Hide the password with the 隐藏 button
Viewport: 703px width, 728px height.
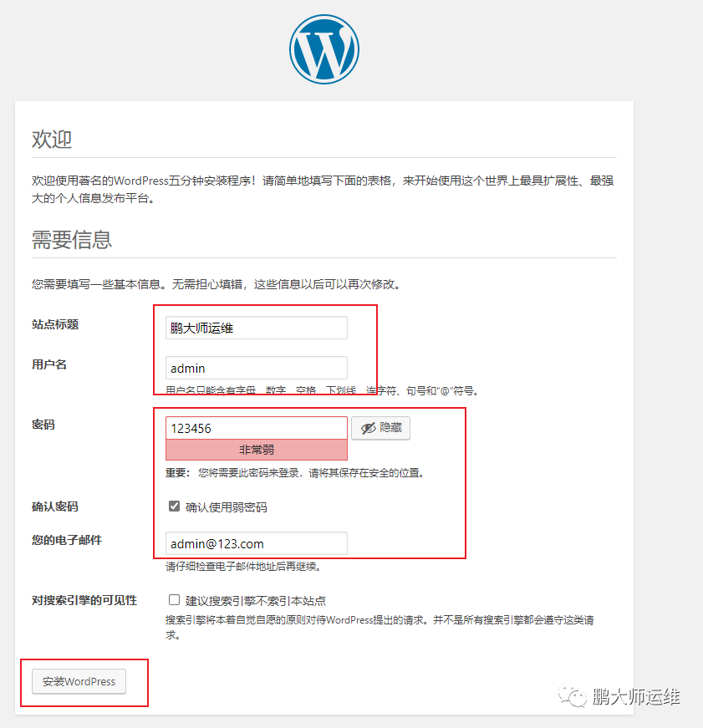tap(380, 428)
